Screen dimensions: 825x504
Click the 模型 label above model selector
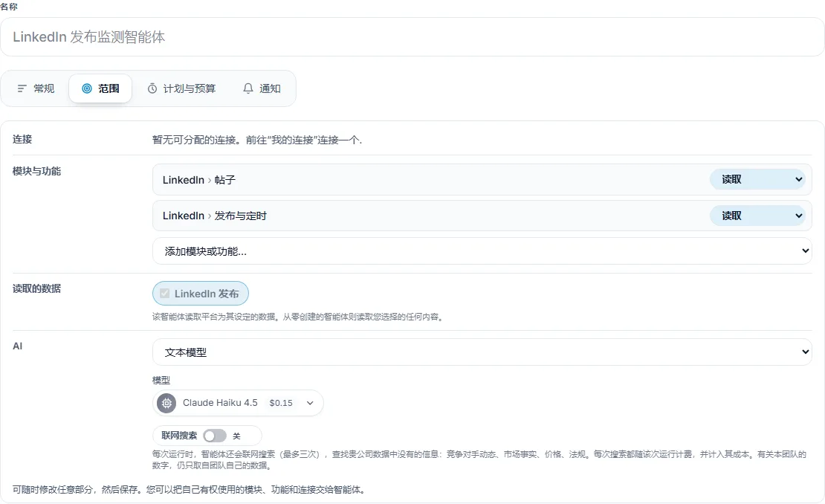(x=161, y=380)
